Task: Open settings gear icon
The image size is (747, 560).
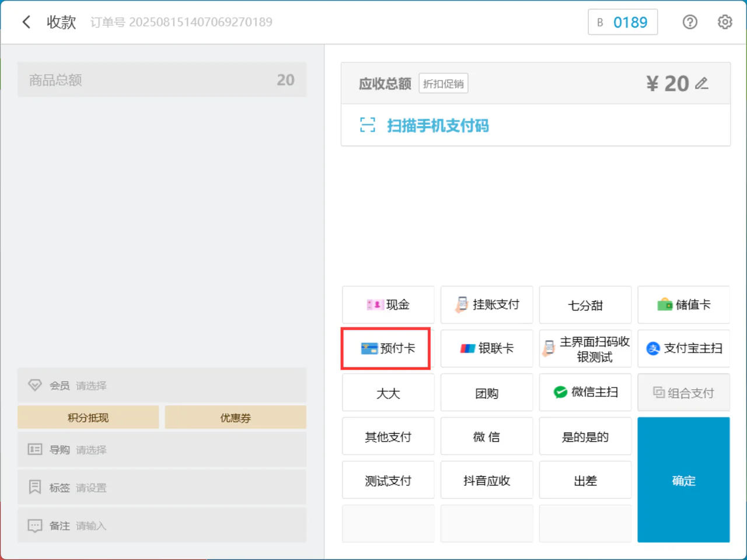Action: (x=725, y=22)
